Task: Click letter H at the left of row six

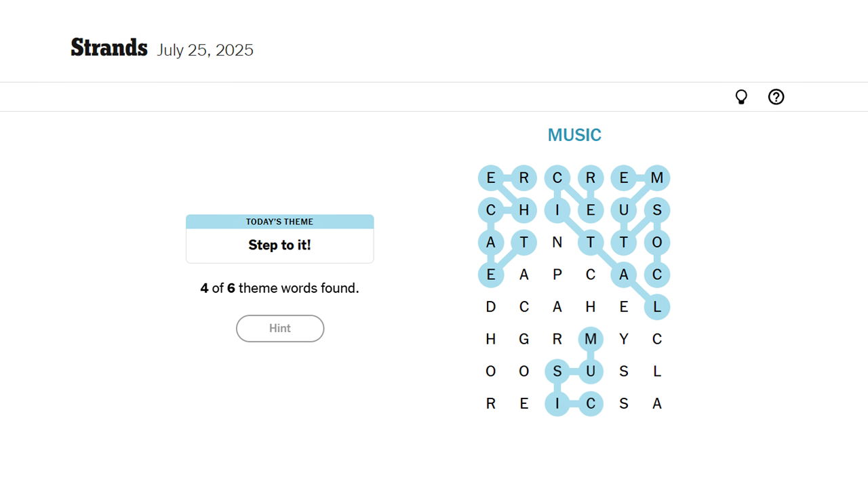Action: (x=491, y=339)
